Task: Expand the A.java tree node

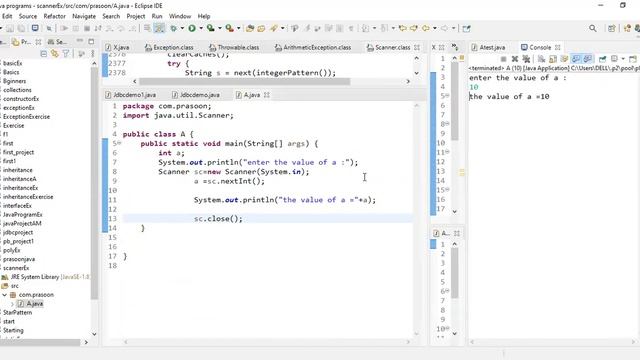Action: (x=12, y=304)
